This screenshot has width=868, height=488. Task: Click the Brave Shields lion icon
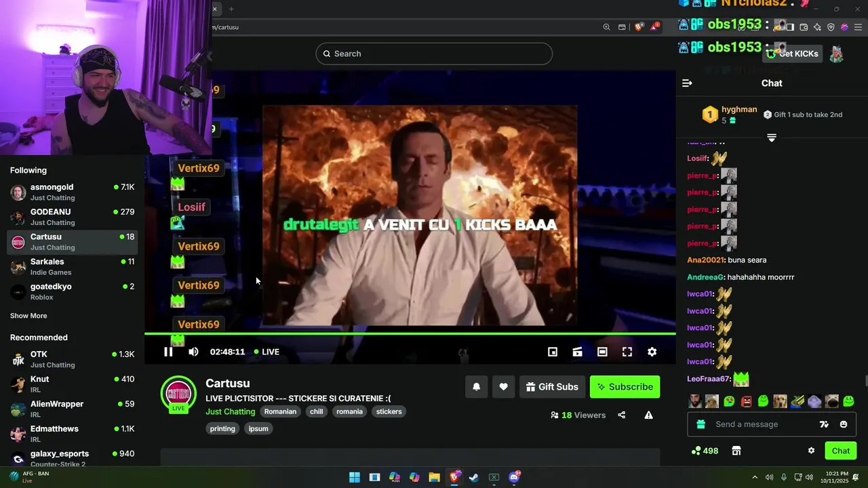click(638, 27)
